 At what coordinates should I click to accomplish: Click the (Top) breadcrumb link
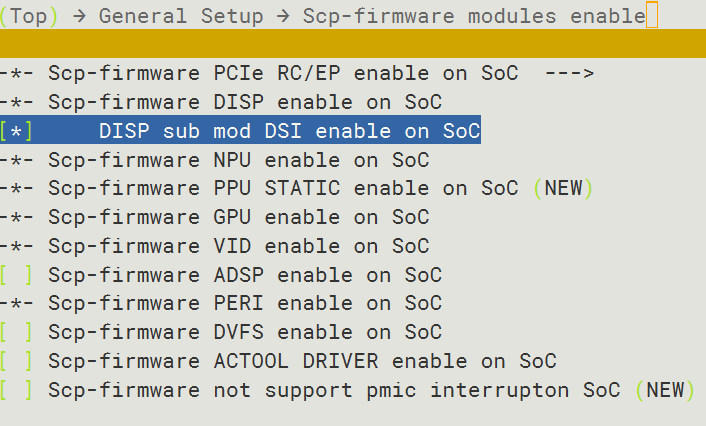(x=29, y=16)
